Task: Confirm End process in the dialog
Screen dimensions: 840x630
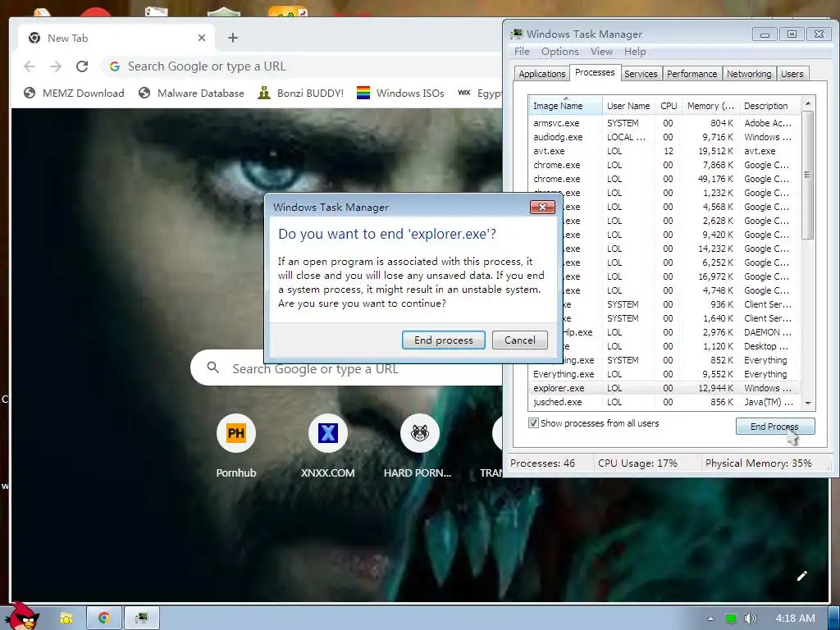Action: pos(444,340)
